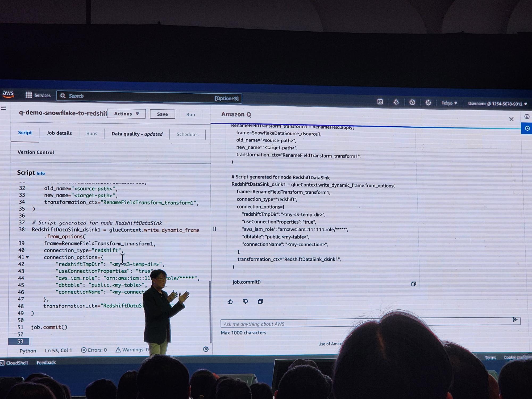
Task: Copy the Amazon Q response below the thumbs
Action: pyautogui.click(x=260, y=301)
